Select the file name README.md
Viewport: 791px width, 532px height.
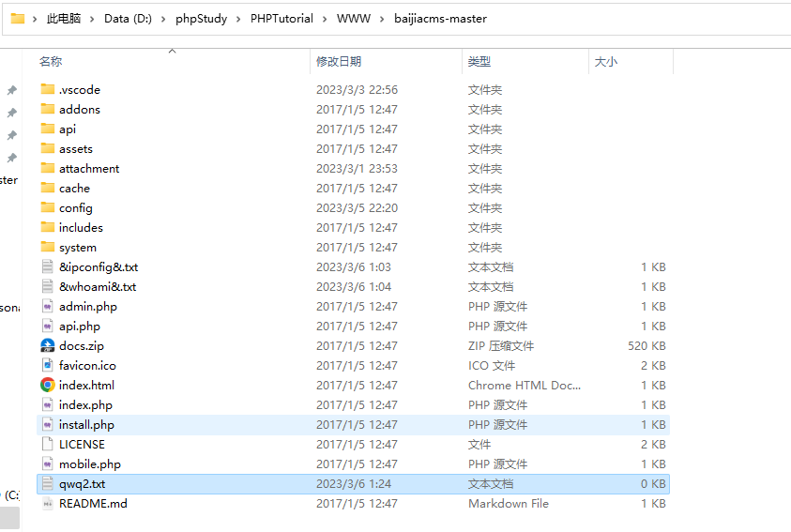(x=93, y=504)
